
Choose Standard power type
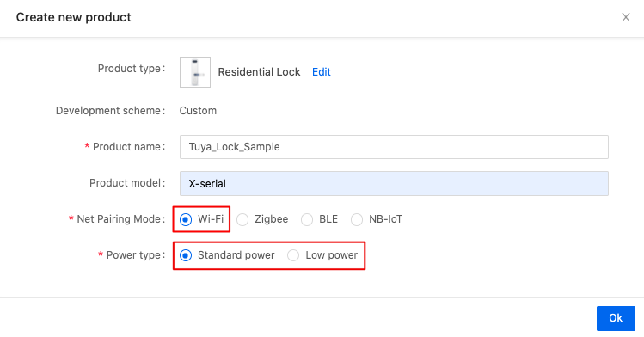coord(186,255)
